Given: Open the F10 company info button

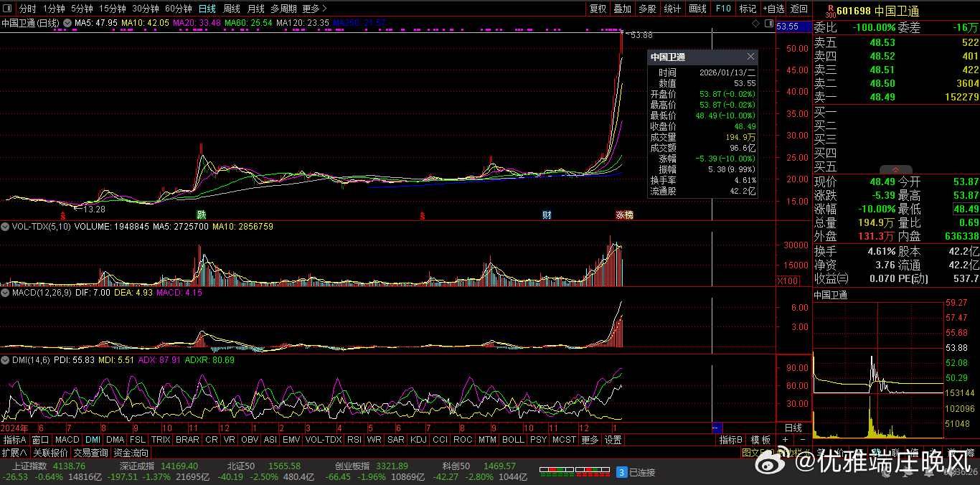Looking at the screenshot, I should pos(723,9).
